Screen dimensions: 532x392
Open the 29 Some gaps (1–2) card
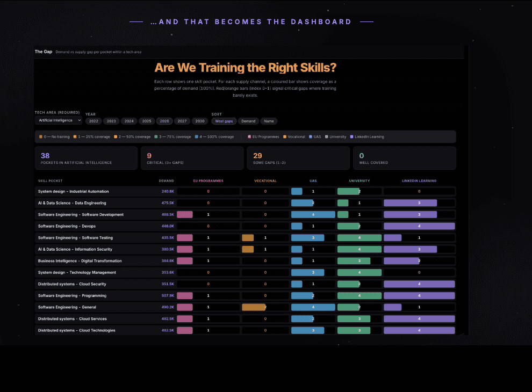coord(299,158)
